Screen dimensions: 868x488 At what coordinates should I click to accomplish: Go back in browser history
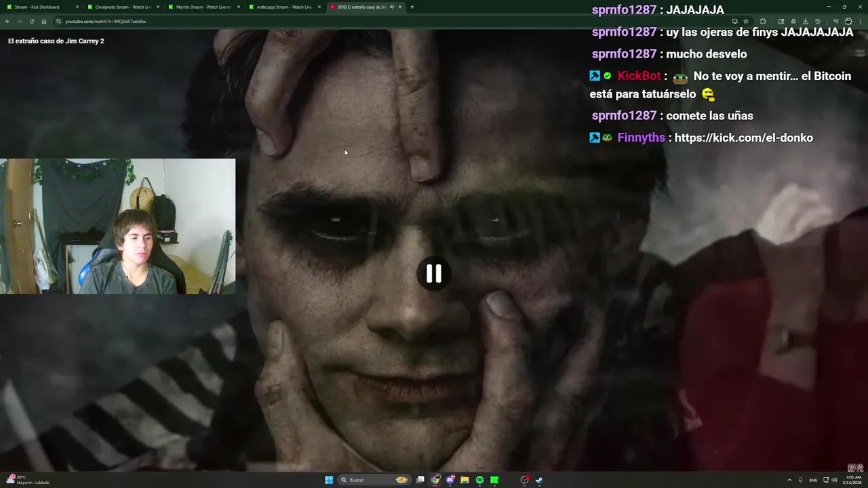[7, 21]
